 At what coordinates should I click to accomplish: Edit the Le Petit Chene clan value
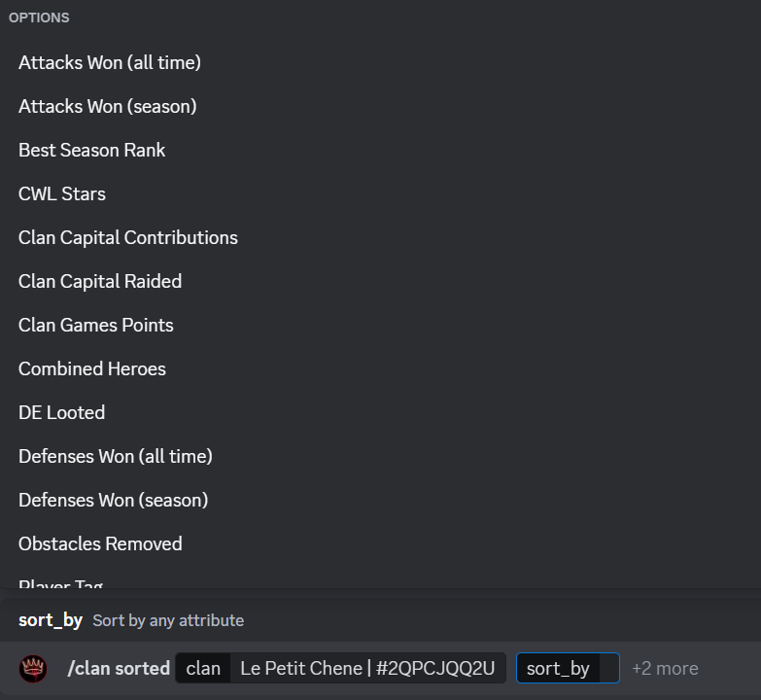pos(367,669)
